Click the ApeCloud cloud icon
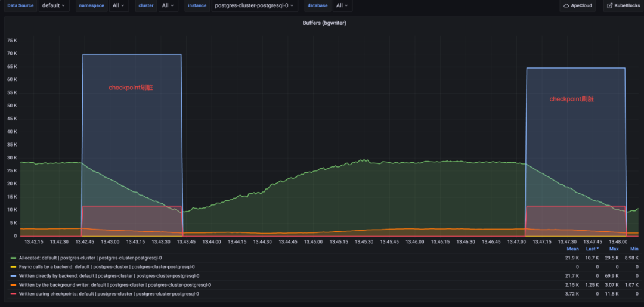Viewport: 644px width, 307px height. point(566,5)
